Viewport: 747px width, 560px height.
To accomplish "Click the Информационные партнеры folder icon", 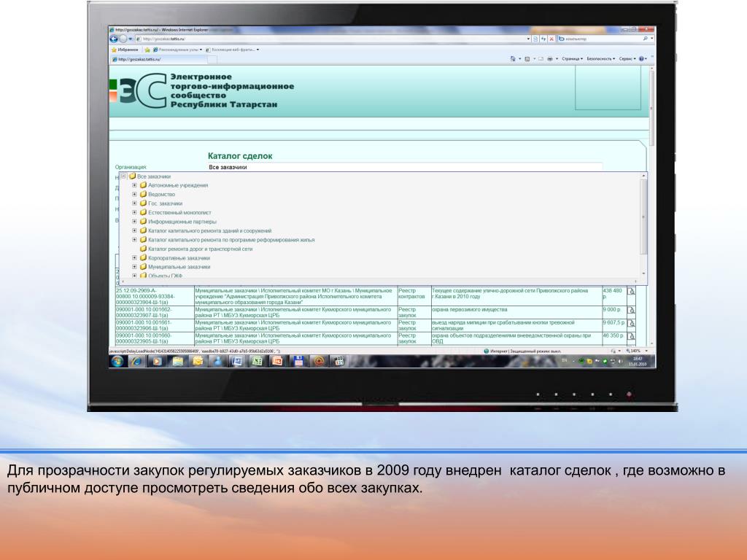I will pyautogui.click(x=143, y=222).
